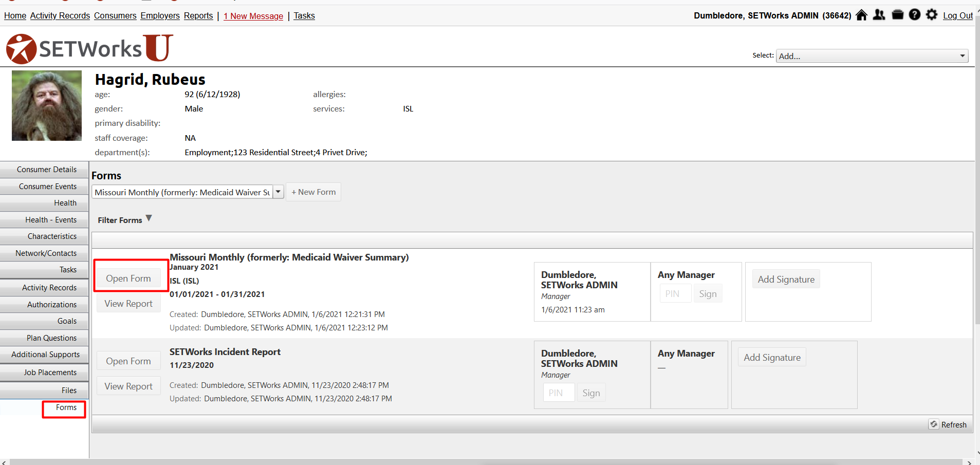The image size is (980, 465).
Task: Open Additional Supports in the sidebar
Action: (x=44, y=355)
